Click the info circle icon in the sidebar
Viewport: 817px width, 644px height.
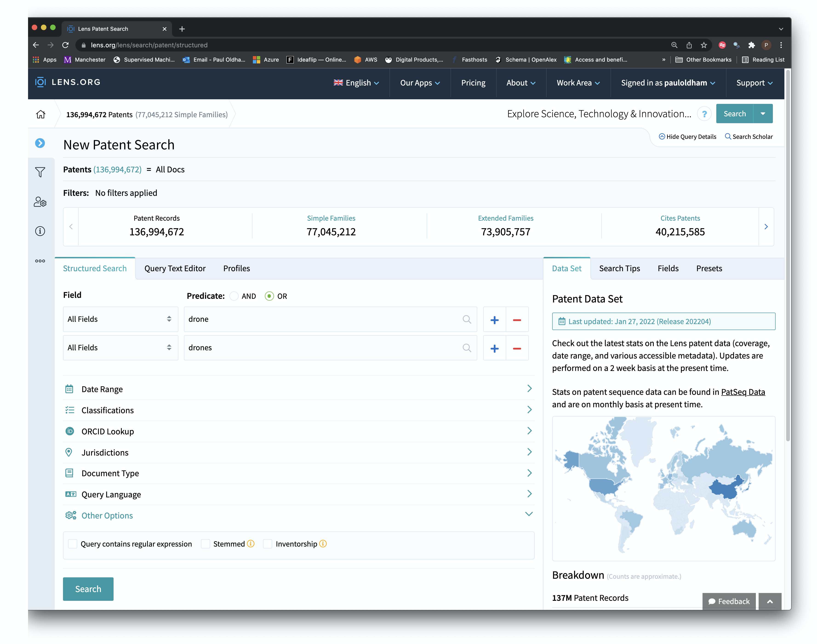point(40,231)
